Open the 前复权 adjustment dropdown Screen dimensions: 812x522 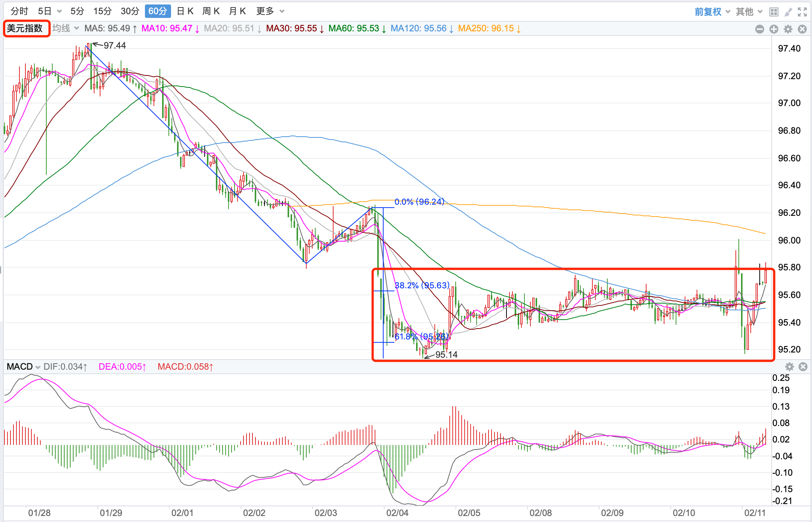tap(712, 12)
